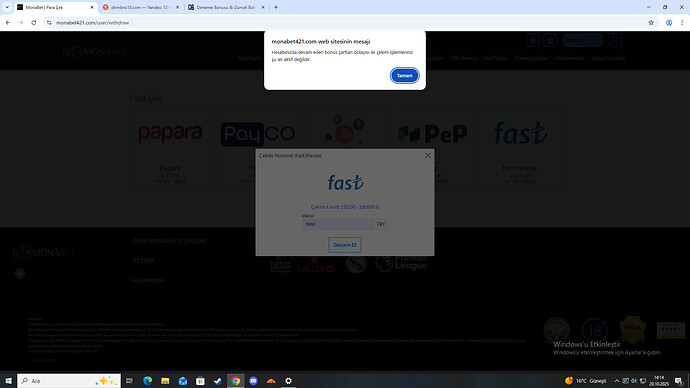Click the LaLiga sponsor logo
The image size is (690, 388).
point(316,265)
